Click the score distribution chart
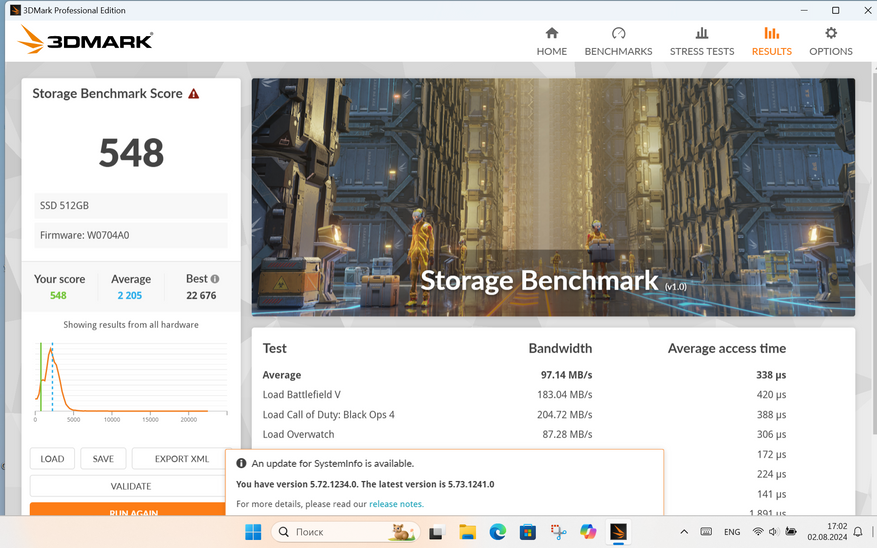Image resolution: width=877 pixels, height=548 pixels. pyautogui.click(x=130, y=380)
